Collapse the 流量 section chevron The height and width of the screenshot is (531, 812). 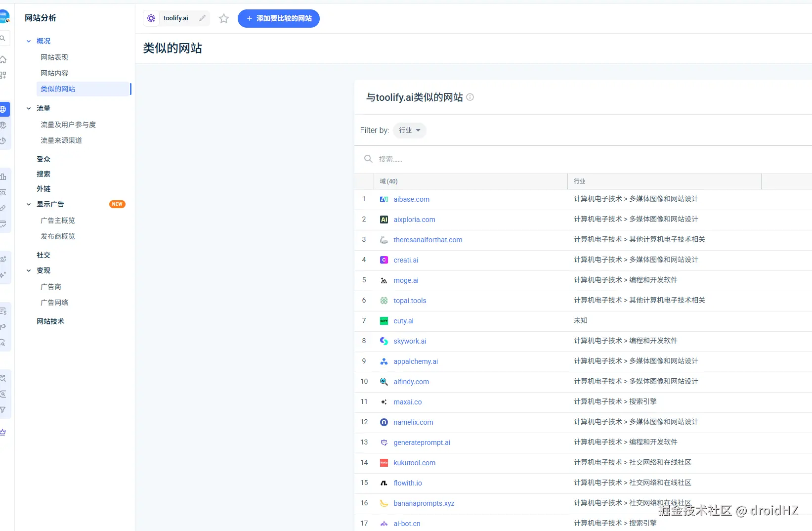[x=29, y=108]
